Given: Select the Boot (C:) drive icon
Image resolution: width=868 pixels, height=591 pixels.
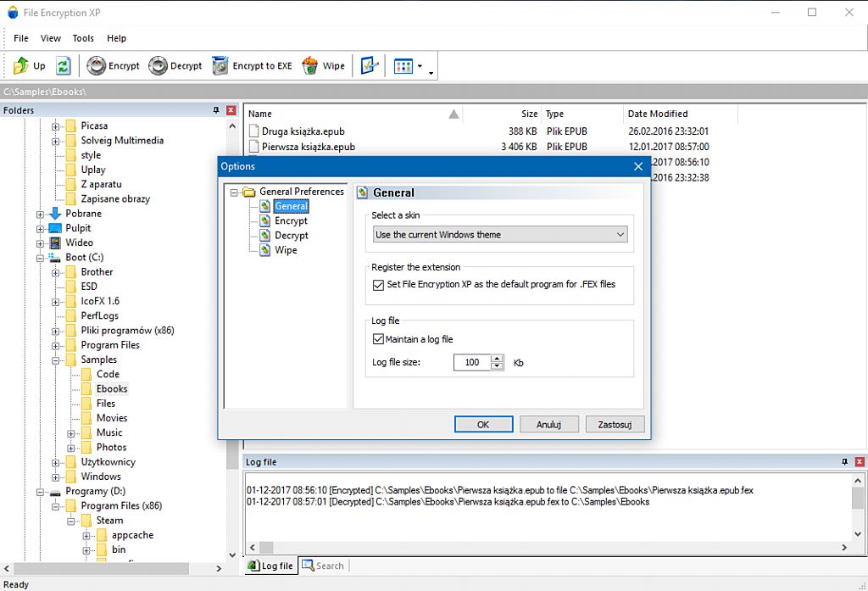Looking at the screenshot, I should click(54, 257).
